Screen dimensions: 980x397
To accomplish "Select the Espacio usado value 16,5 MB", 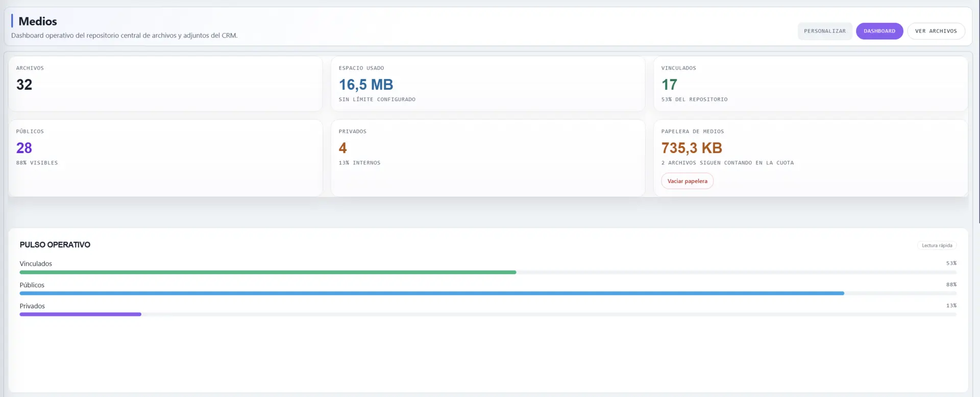I will click(366, 85).
